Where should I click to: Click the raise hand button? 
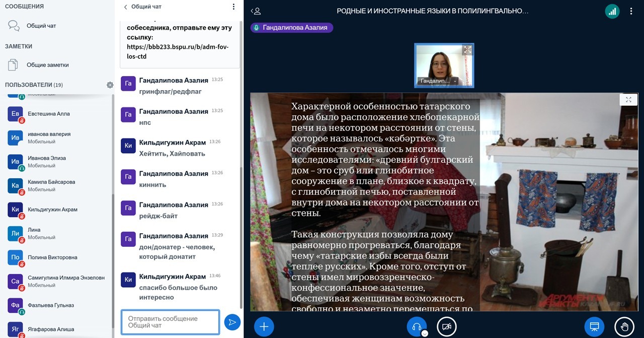pos(624,326)
